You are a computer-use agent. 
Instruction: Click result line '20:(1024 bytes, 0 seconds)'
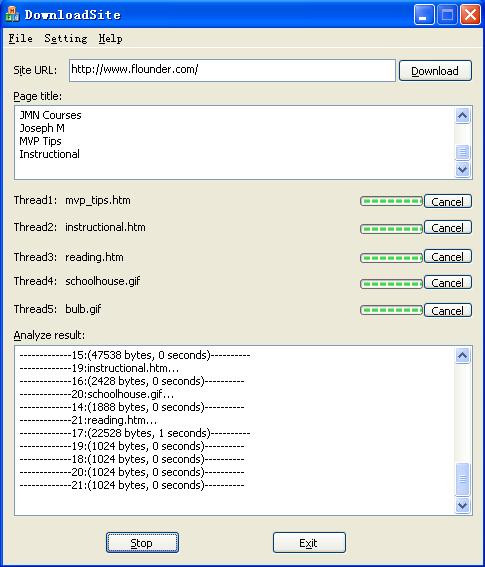click(x=132, y=473)
